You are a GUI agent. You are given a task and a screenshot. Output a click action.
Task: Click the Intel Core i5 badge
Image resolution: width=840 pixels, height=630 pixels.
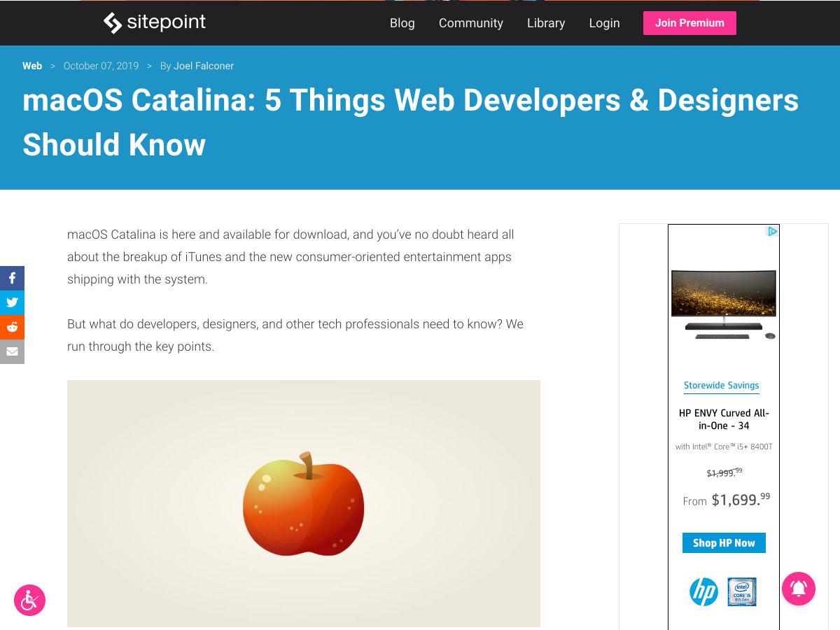click(x=742, y=591)
